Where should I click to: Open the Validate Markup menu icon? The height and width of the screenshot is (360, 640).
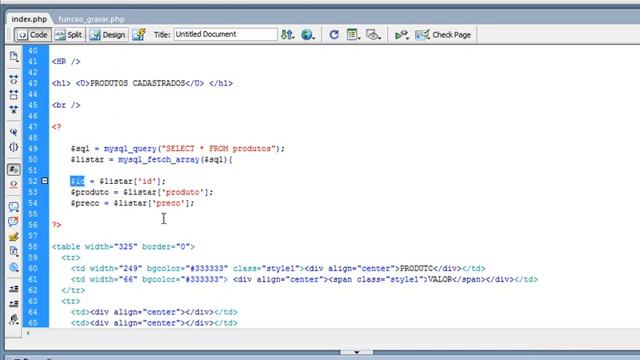click(402, 35)
